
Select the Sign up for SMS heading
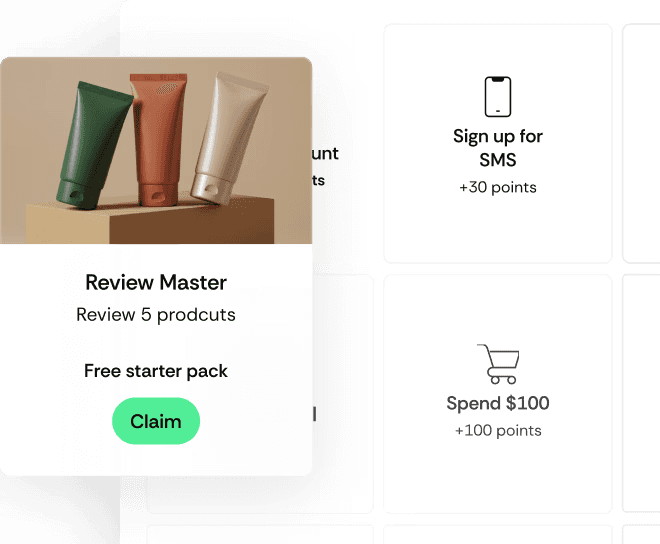coord(498,148)
